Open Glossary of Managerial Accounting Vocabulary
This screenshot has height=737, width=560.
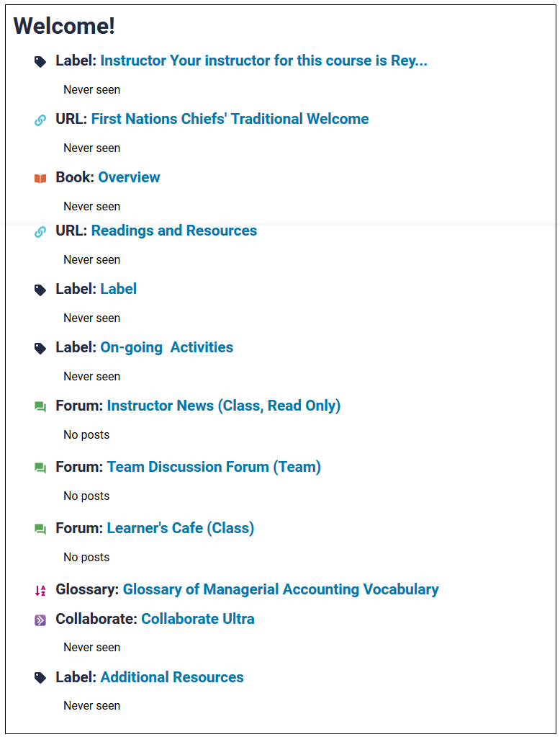(281, 589)
